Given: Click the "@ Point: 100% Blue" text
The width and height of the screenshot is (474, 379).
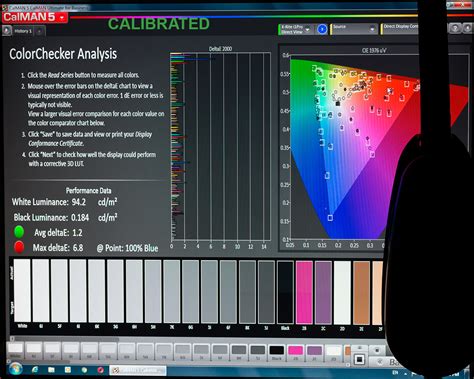Looking at the screenshot, I should (x=127, y=248).
